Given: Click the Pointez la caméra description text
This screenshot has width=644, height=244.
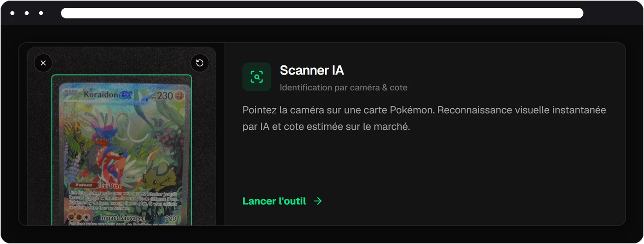Looking at the screenshot, I should (424, 118).
